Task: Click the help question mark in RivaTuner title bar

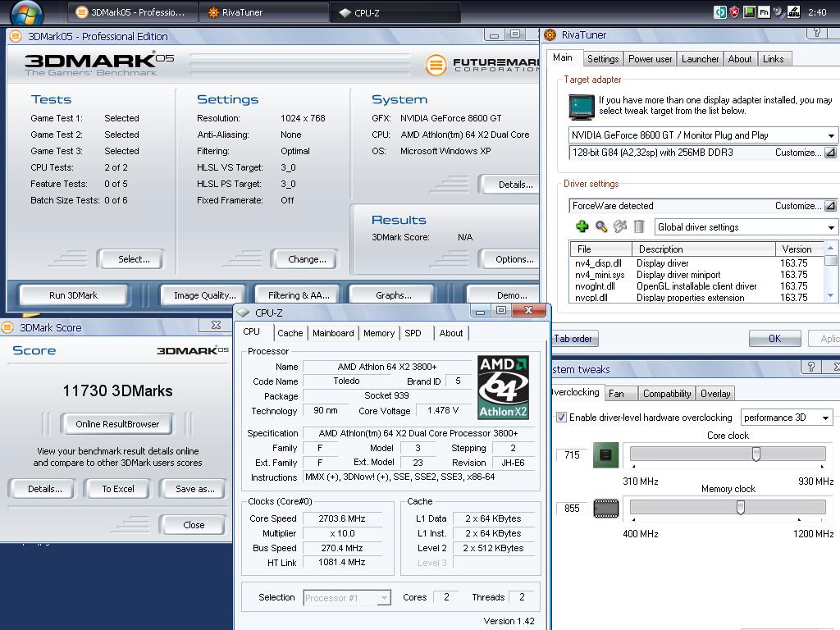Action: click(x=817, y=33)
